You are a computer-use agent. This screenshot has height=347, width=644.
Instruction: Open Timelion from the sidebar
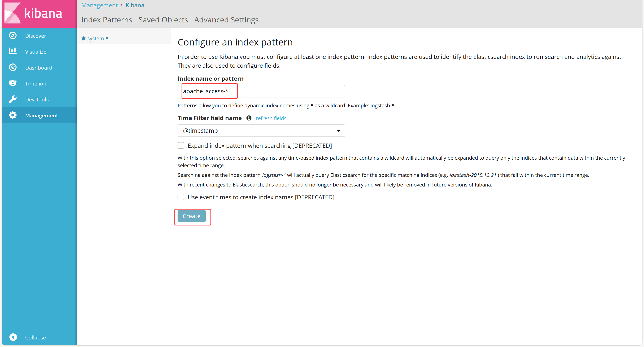(x=39, y=83)
